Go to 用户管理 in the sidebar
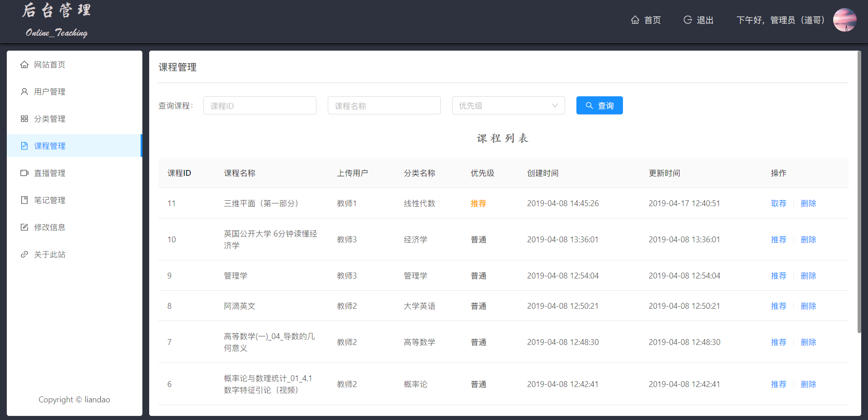Image resolution: width=868 pixels, height=420 pixels. [x=75, y=92]
